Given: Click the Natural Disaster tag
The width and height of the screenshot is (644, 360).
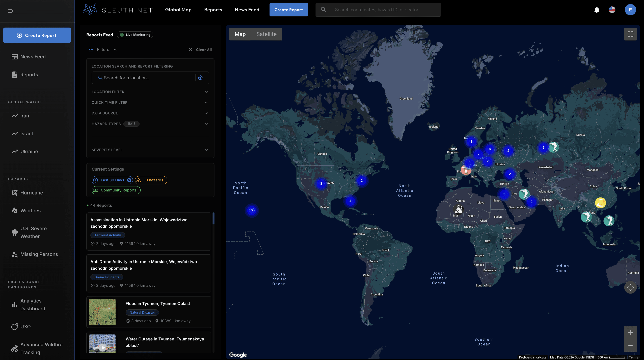Looking at the screenshot, I should point(142,312).
